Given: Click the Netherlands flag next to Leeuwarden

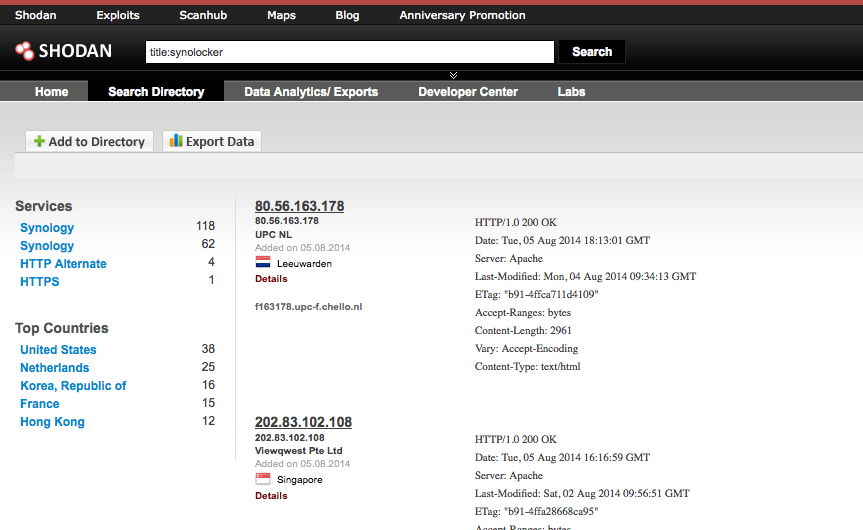Looking at the screenshot, I should [x=263, y=263].
